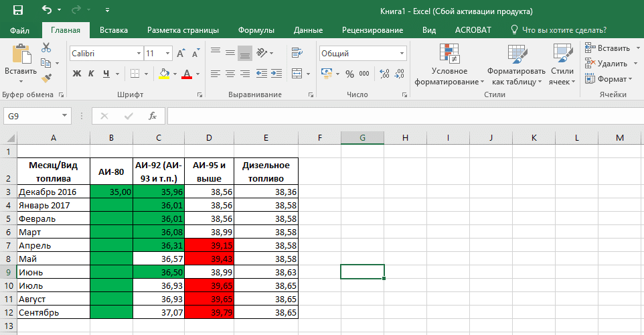Toggle Underline (Ч) formatting
This screenshot has width=644, height=335.
(x=106, y=74)
